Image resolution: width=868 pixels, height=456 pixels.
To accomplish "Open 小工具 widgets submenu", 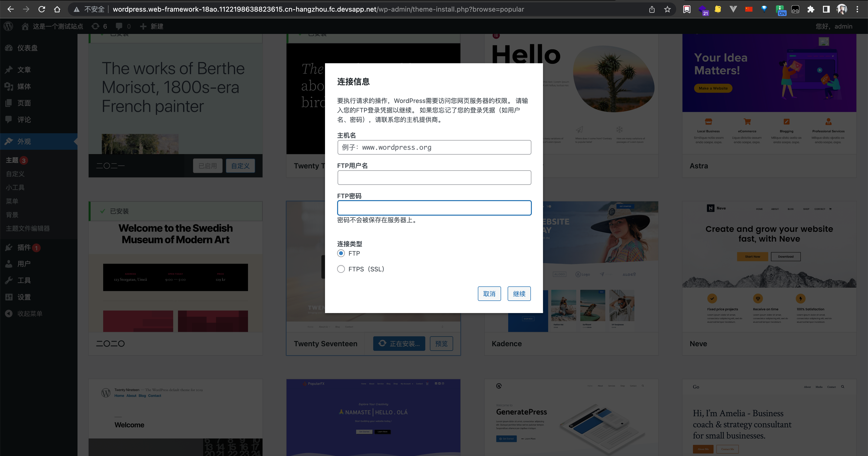I will pos(15,187).
